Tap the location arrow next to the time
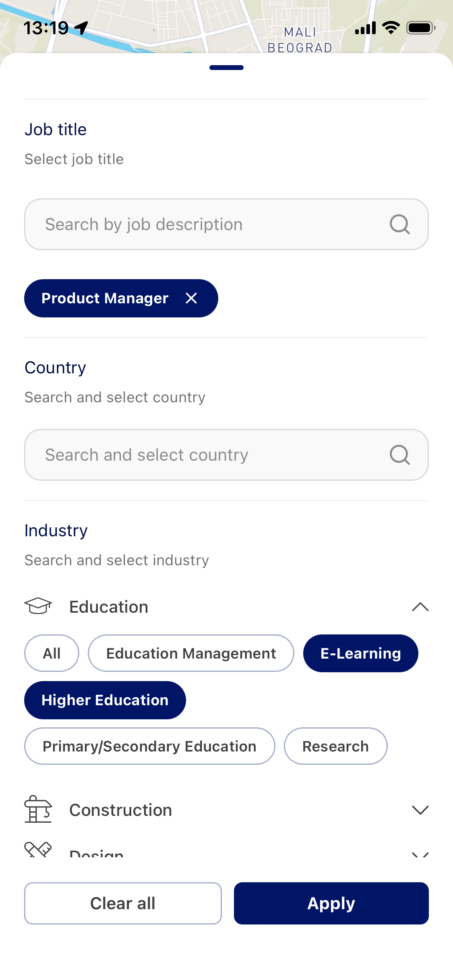 pyautogui.click(x=82, y=28)
